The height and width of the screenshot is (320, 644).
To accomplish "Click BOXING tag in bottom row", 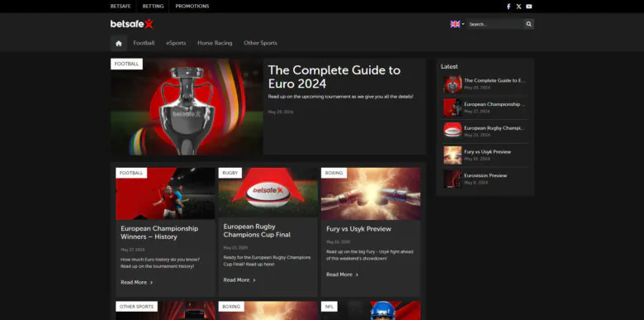I will tap(231, 307).
